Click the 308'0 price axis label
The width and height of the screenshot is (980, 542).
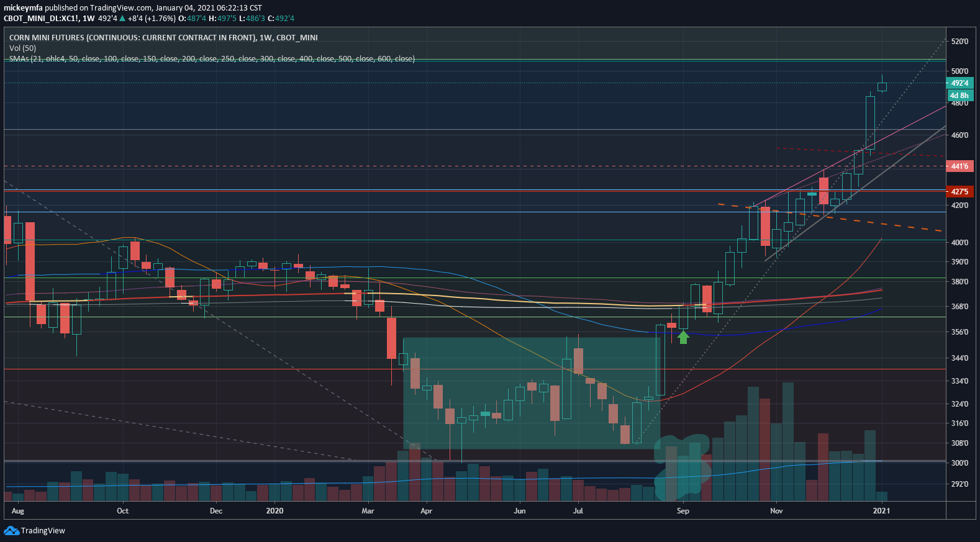960,443
